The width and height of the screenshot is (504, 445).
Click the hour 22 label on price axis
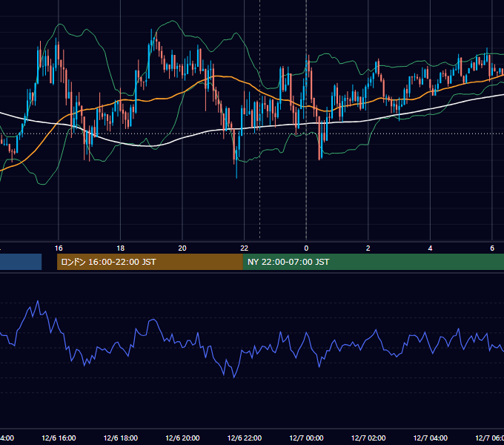click(x=245, y=248)
